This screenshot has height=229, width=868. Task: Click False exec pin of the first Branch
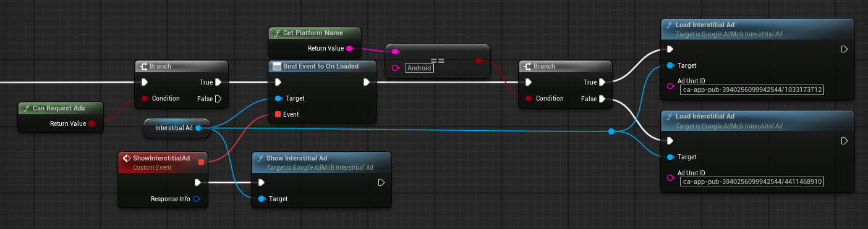pyautogui.click(x=218, y=98)
